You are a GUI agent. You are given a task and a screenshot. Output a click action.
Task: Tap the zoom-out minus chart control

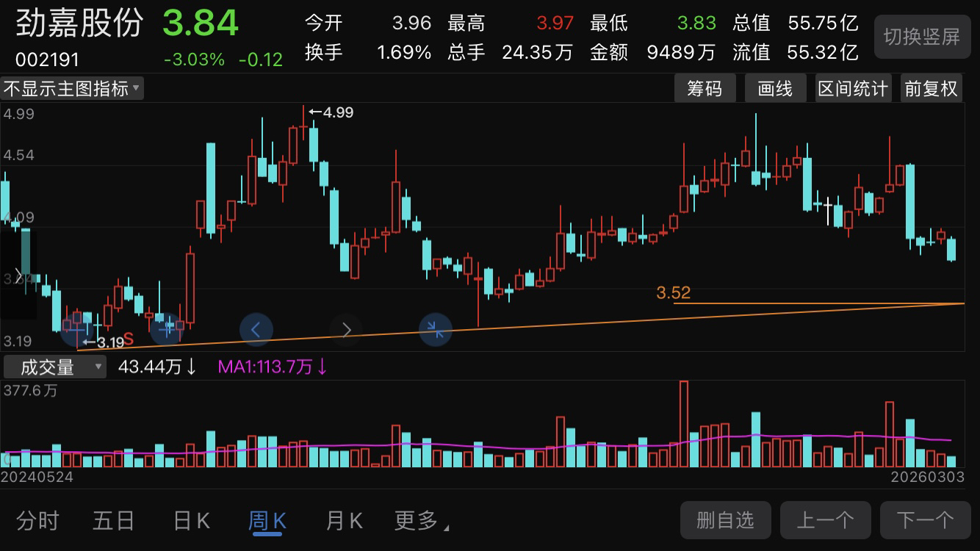point(76,328)
